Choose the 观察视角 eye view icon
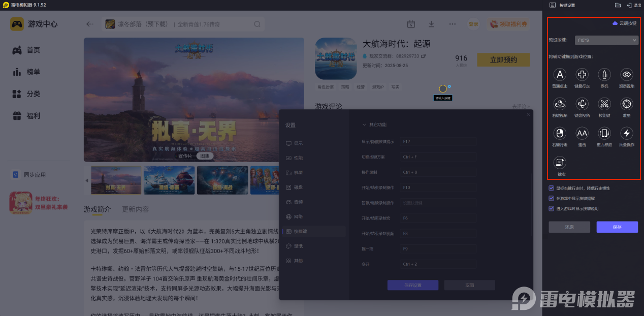The width and height of the screenshot is (644, 316). pyautogui.click(x=627, y=75)
